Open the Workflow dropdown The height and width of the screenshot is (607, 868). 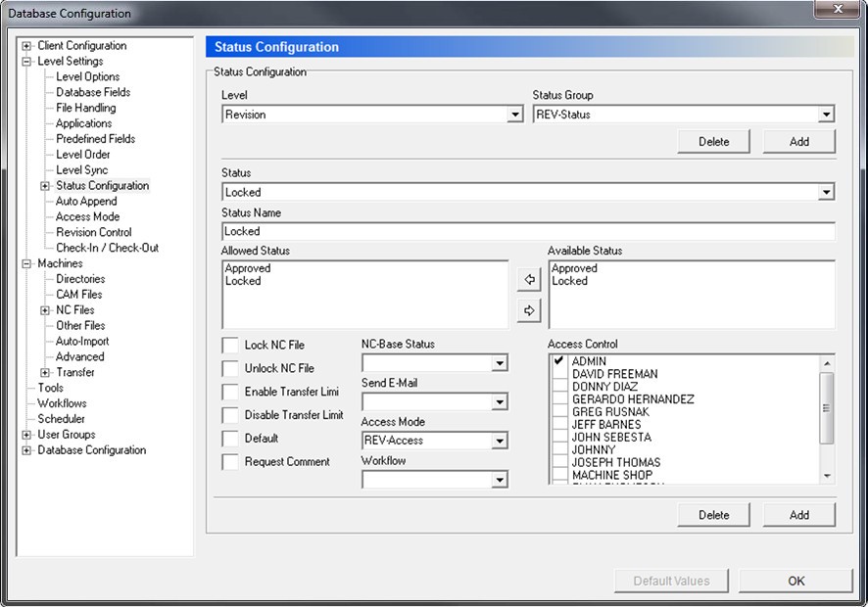tap(500, 479)
